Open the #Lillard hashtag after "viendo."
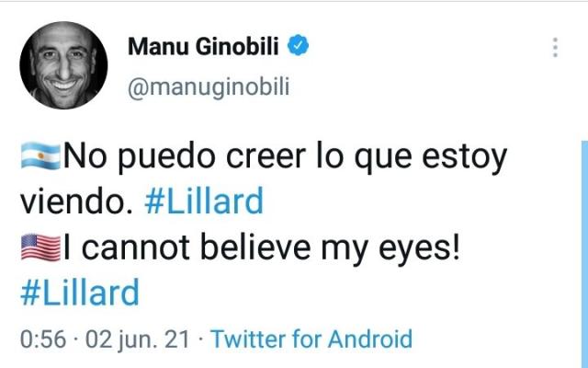Screen dimensions: 588x368 (205, 201)
